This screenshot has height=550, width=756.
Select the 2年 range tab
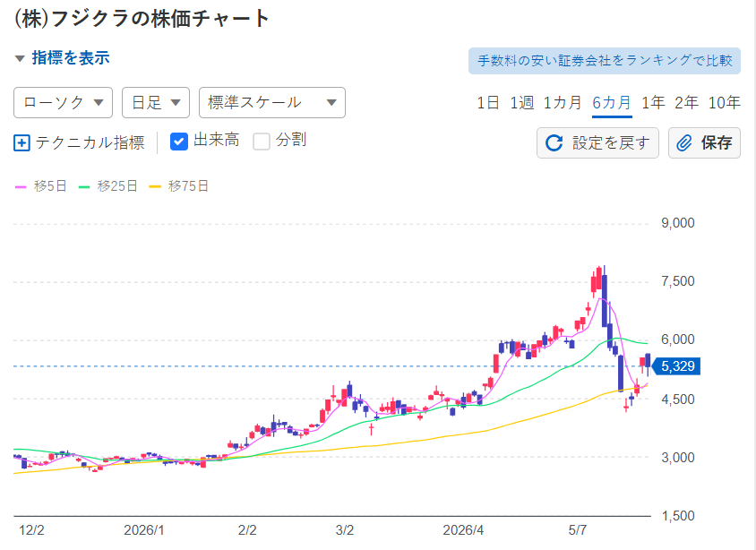click(686, 103)
